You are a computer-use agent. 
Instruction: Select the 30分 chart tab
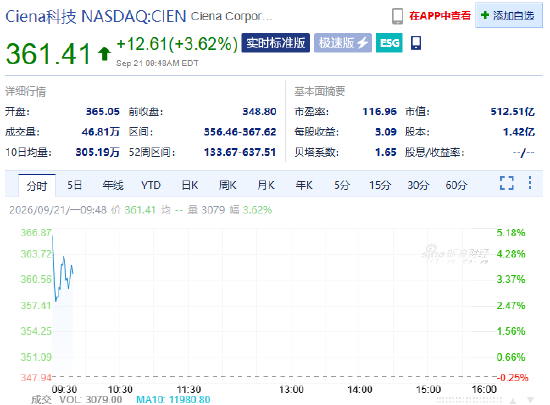pos(418,185)
